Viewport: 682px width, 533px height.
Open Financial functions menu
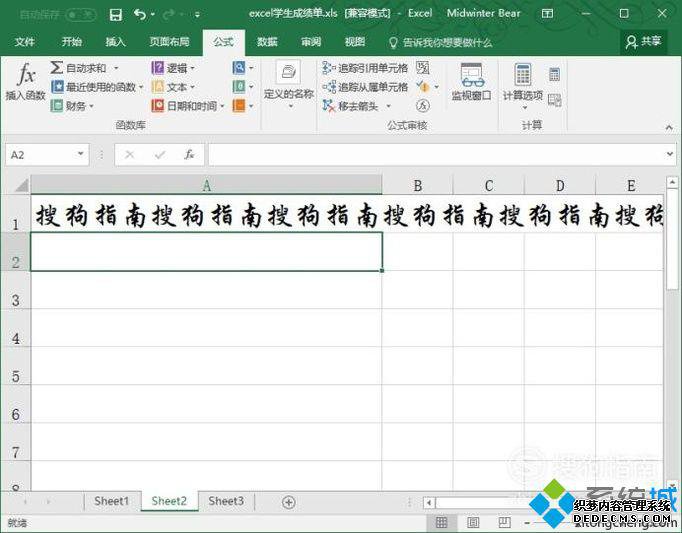pyautogui.click(x=72, y=106)
